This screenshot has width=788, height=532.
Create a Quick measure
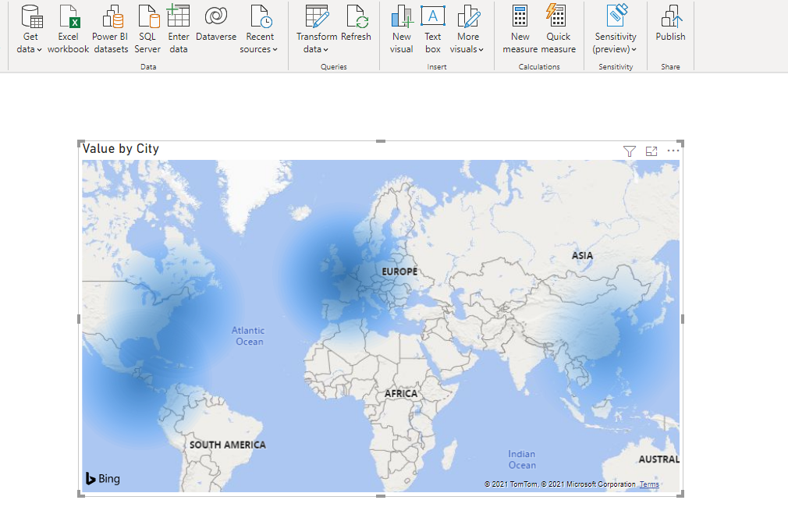(x=559, y=29)
